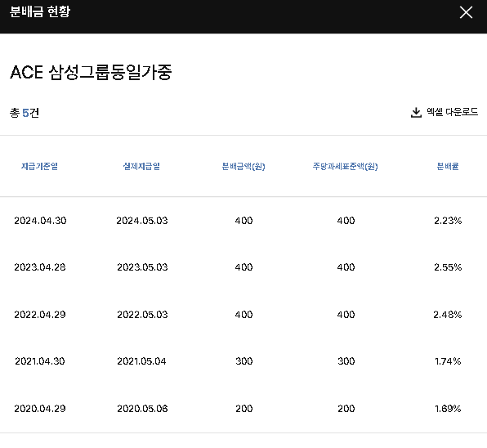This screenshot has width=487, height=448.
Task: Click the 2021.04.30 date cell
Action: [40, 361]
